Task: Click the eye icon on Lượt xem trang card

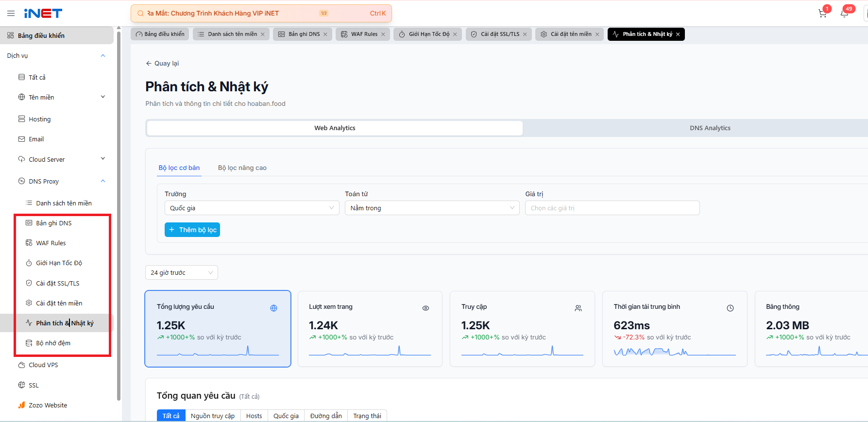Action: [x=426, y=308]
